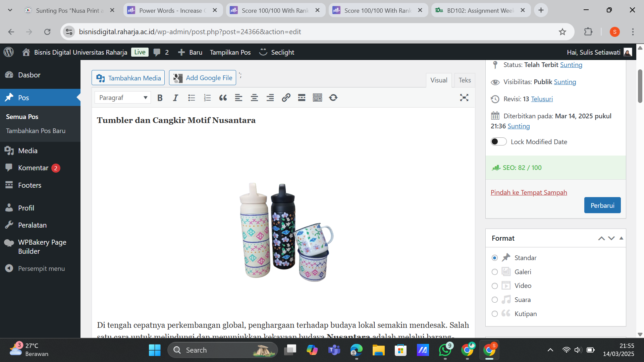Viewport: 644px width, 362px height.
Task: Open Microsoft Teams from the taskbar
Action: pyautogui.click(x=334, y=350)
